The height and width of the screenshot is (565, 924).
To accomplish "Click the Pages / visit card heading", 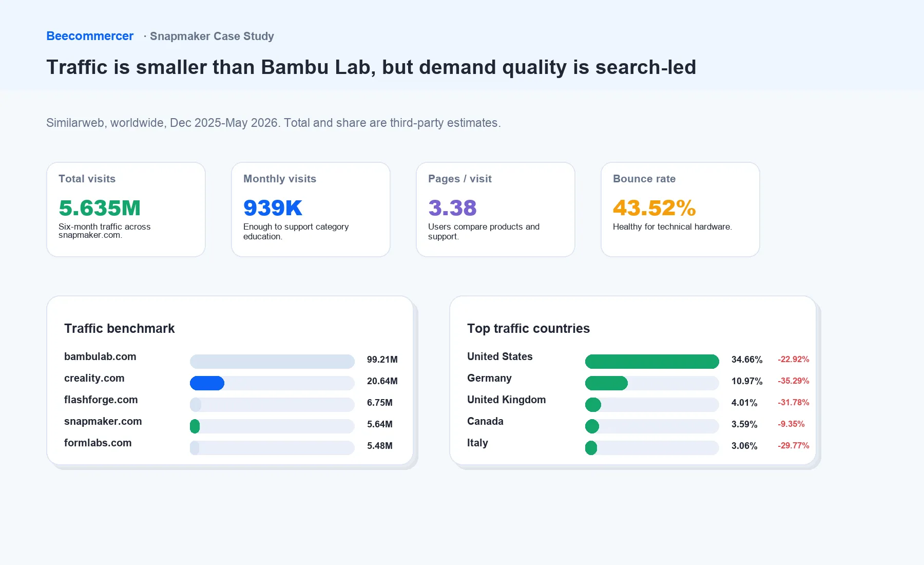I will pos(460,179).
